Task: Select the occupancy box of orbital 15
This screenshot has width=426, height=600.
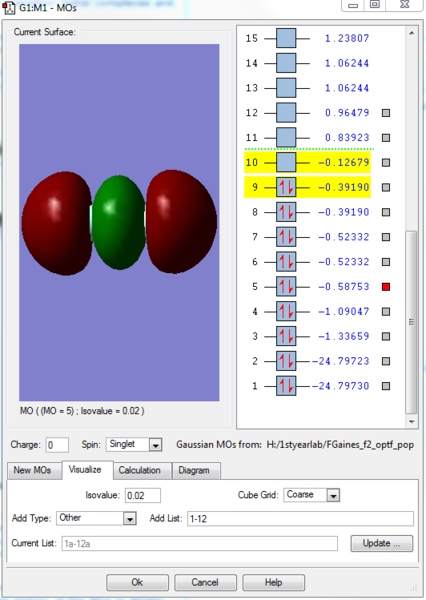Action: 286,38
